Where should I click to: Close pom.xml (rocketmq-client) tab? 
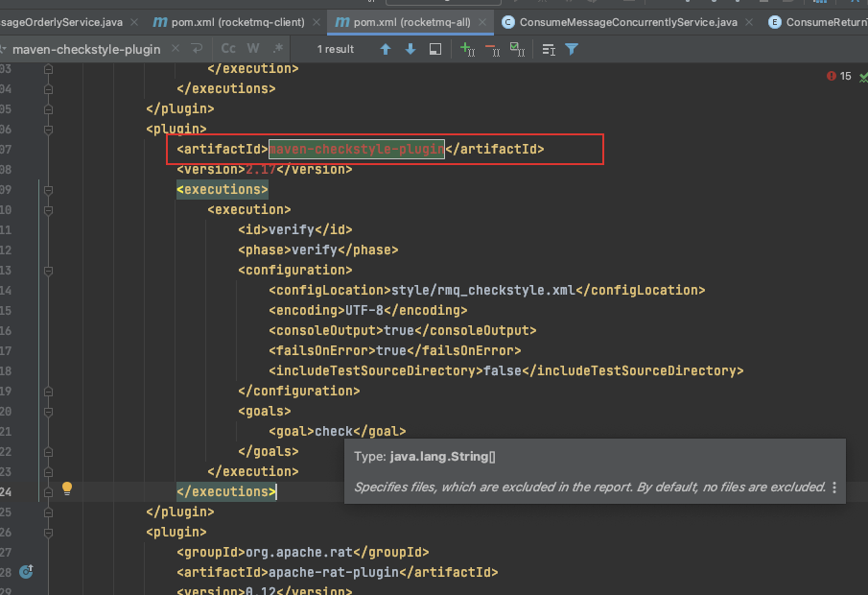pyautogui.click(x=317, y=22)
